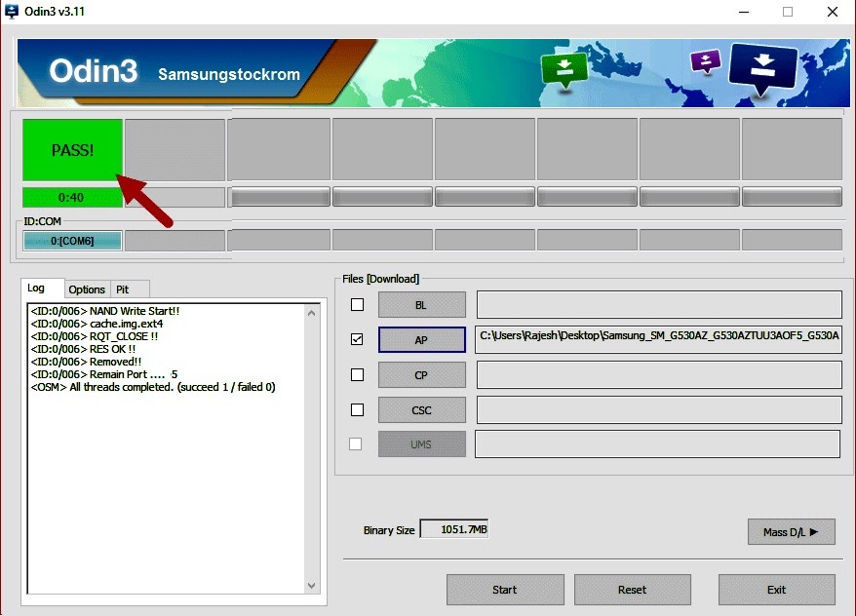Maximize the Odin3 window
Viewport: 856px width, 616px height.
point(787,12)
